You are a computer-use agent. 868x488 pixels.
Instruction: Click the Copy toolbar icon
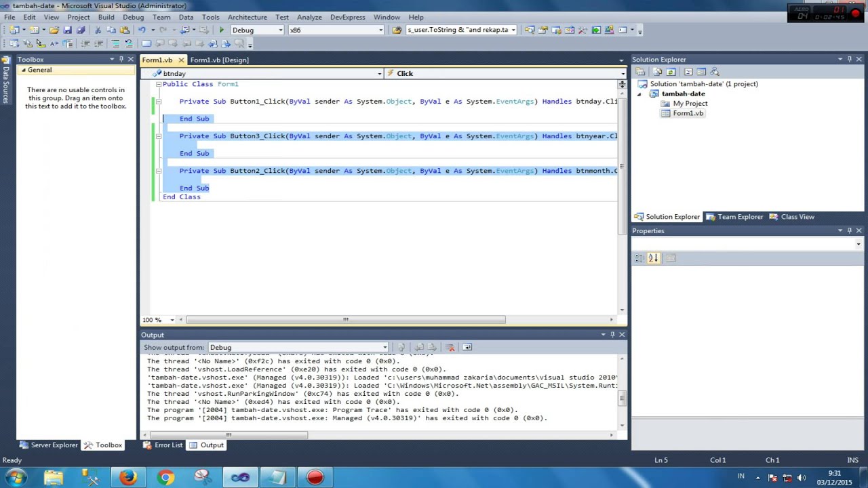pos(111,30)
